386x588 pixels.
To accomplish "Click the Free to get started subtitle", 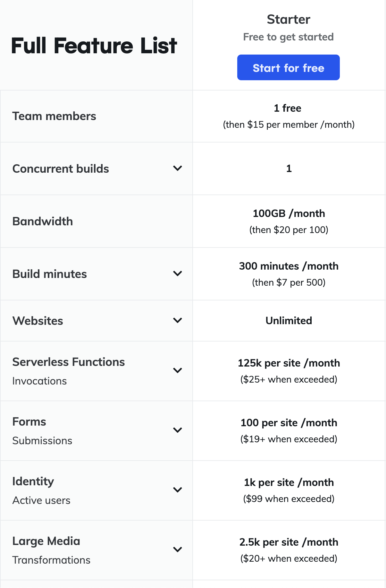I will coord(288,37).
